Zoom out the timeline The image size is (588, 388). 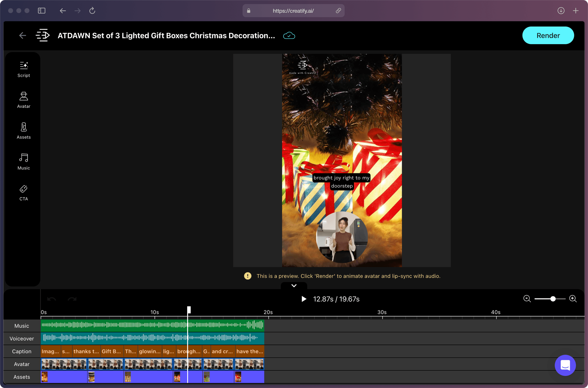point(527,299)
